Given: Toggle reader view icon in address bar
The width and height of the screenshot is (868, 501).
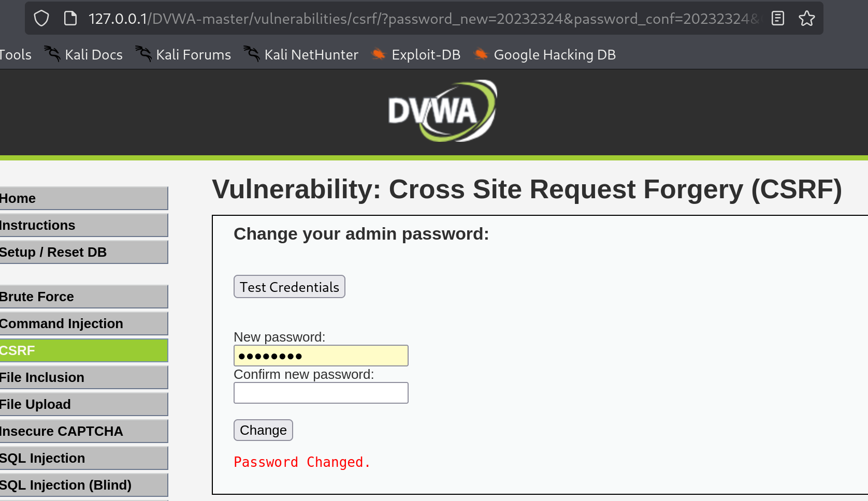Looking at the screenshot, I should pos(777,19).
